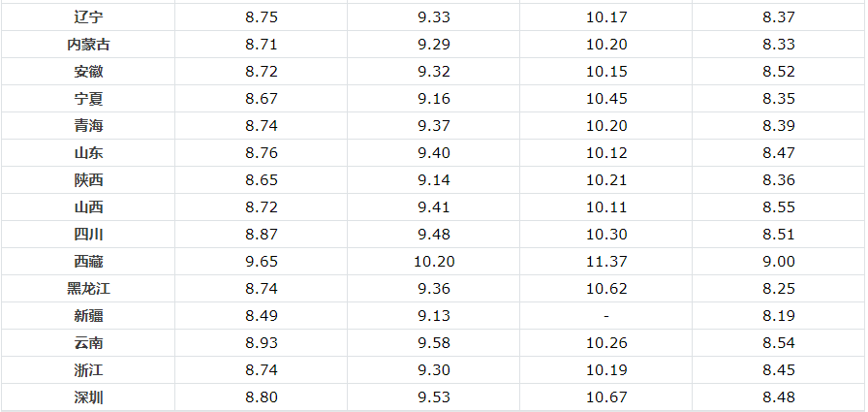Select the 10.20 value in the 西藏 row
This screenshot has height=412, width=868.
pyautogui.click(x=434, y=262)
